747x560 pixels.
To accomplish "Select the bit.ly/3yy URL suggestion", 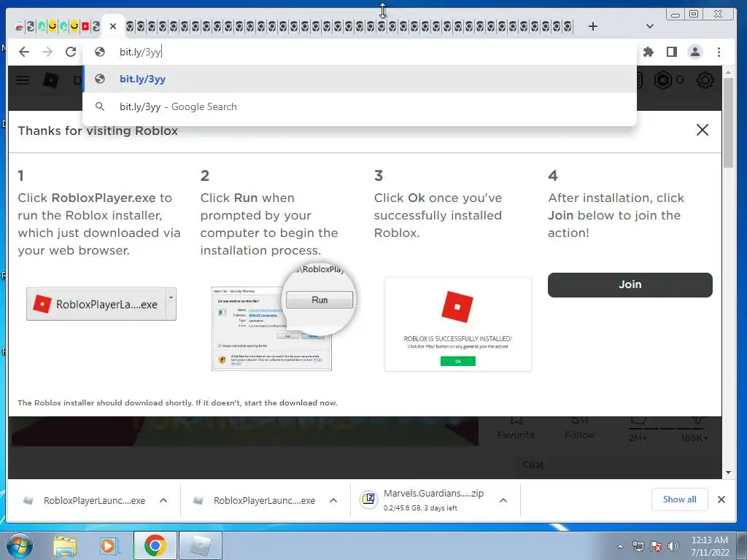I will click(360, 79).
